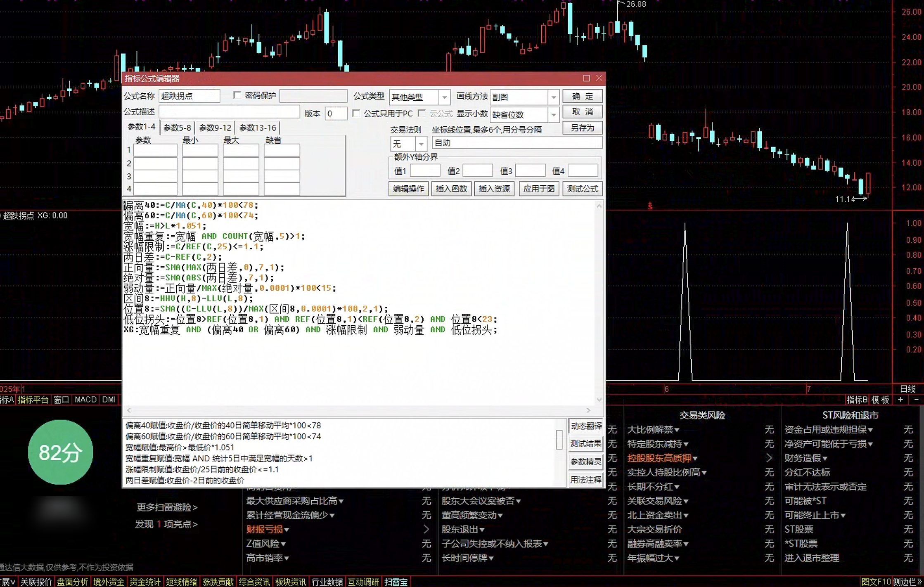This screenshot has height=587, width=924.
Task: Focus row 1 参数 name field
Action: click(155, 150)
